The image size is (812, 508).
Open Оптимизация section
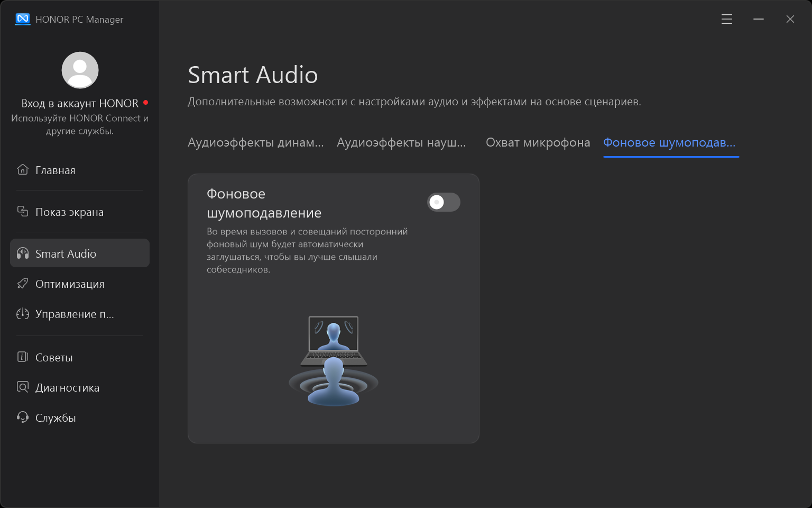(80, 284)
